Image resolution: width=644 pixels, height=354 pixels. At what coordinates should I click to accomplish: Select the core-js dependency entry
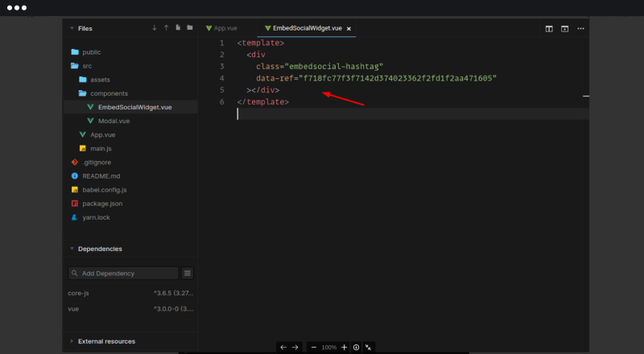click(78, 293)
